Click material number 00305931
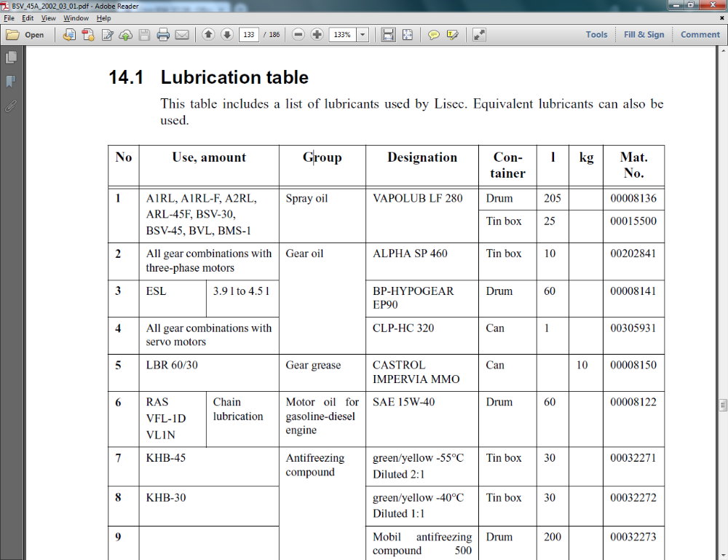This screenshot has width=728, height=560. pos(633,328)
